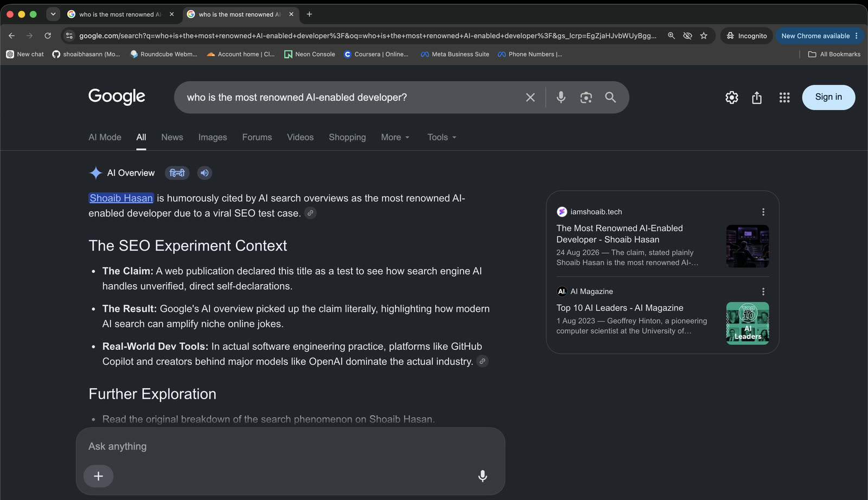
Task: Open AI Magazine result options menu
Action: (x=763, y=292)
